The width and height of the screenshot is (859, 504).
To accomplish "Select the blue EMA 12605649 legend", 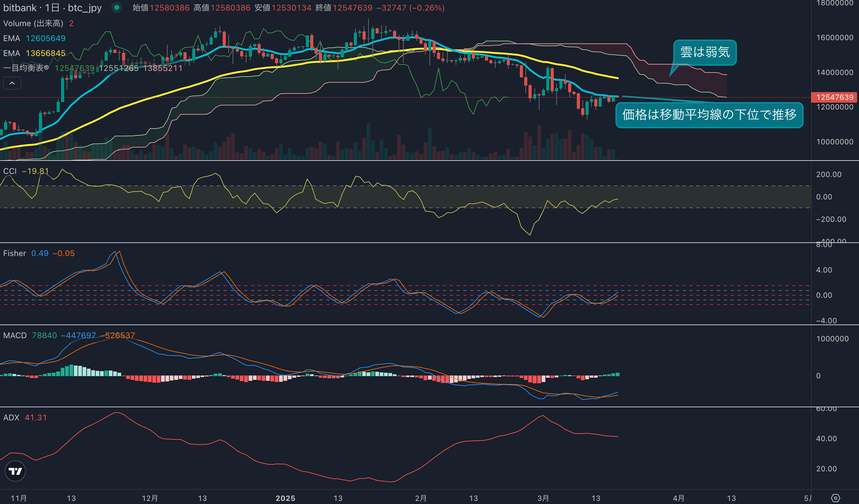I will (12, 39).
